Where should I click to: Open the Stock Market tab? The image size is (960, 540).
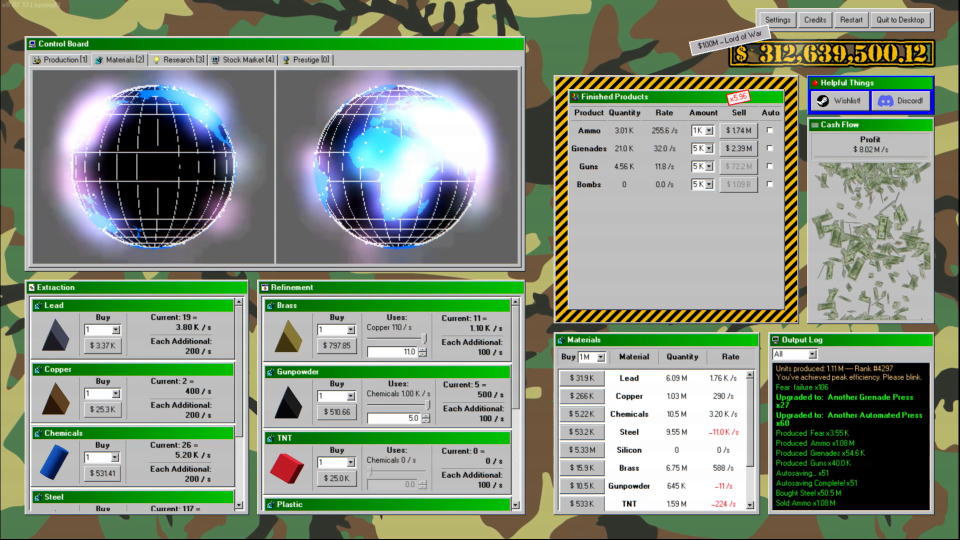pyautogui.click(x=242, y=60)
